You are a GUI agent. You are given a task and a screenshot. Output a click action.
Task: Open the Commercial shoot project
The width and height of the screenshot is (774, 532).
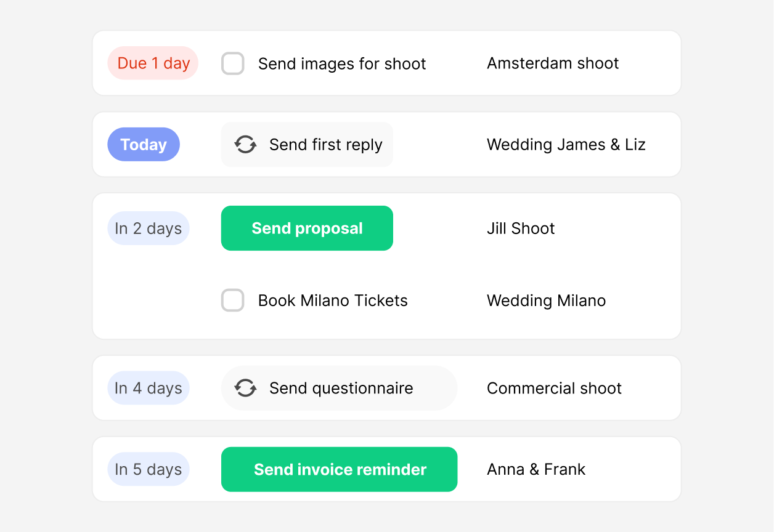[554, 388]
